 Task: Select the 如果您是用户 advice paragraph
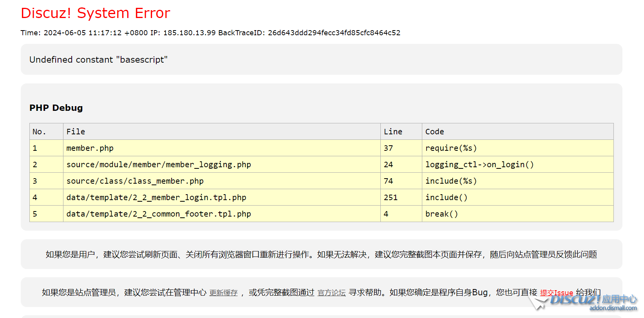point(321,255)
